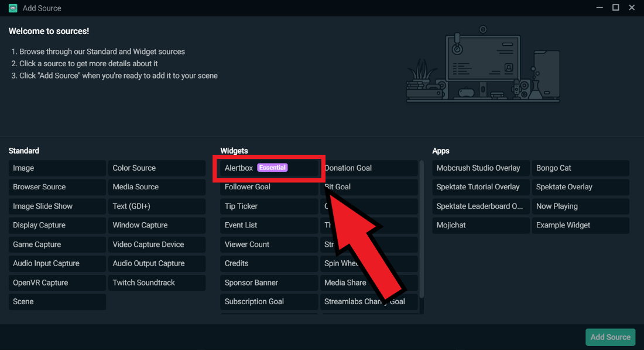Select Game Capture source
Screen dimensions: 644x350
(x=57, y=244)
